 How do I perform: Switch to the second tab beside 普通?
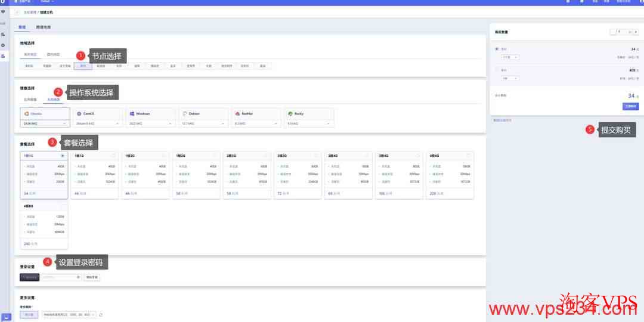tap(44, 27)
